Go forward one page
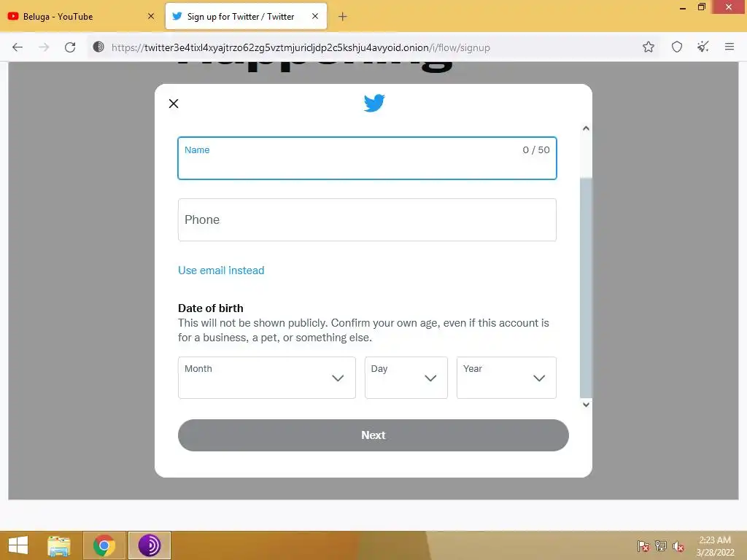747x560 pixels. pyautogui.click(x=44, y=47)
